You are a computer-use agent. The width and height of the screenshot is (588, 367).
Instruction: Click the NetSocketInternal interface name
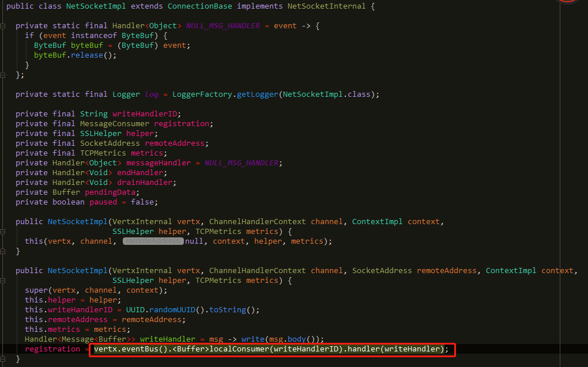coord(326,6)
